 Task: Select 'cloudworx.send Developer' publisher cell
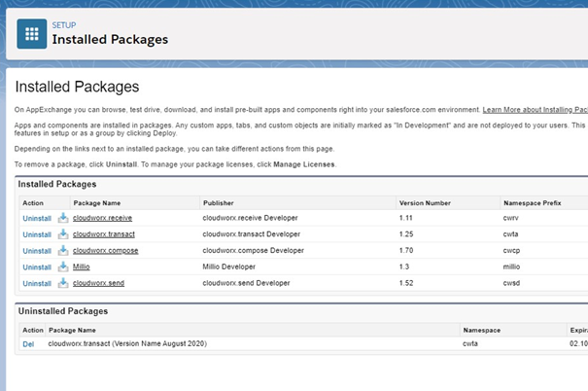tap(246, 283)
